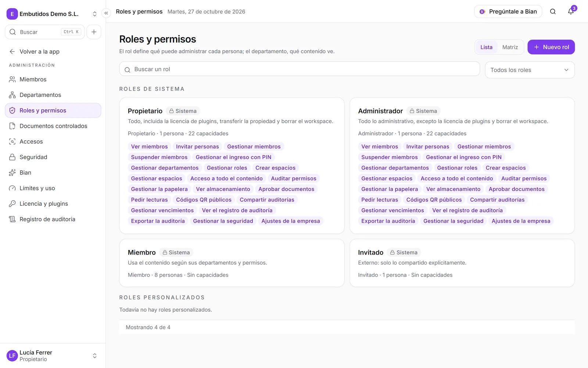Open the Propietario role card title
This screenshot has height=368, width=588.
coord(145,111)
